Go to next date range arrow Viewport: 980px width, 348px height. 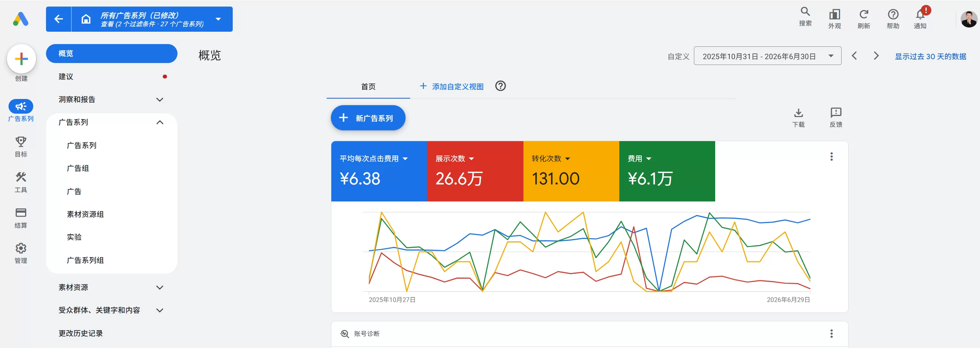[876, 56]
